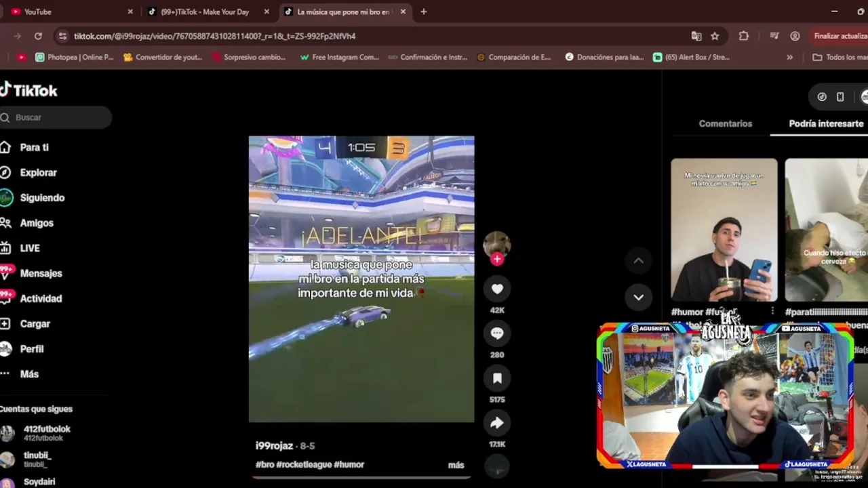Open the Sorpresivo cambio bookmark
The width and height of the screenshot is (868, 488).
pyautogui.click(x=250, y=57)
